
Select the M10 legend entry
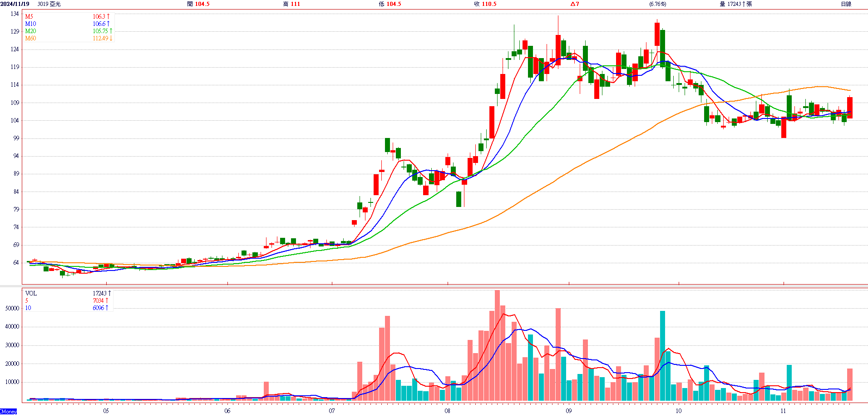tap(30, 24)
